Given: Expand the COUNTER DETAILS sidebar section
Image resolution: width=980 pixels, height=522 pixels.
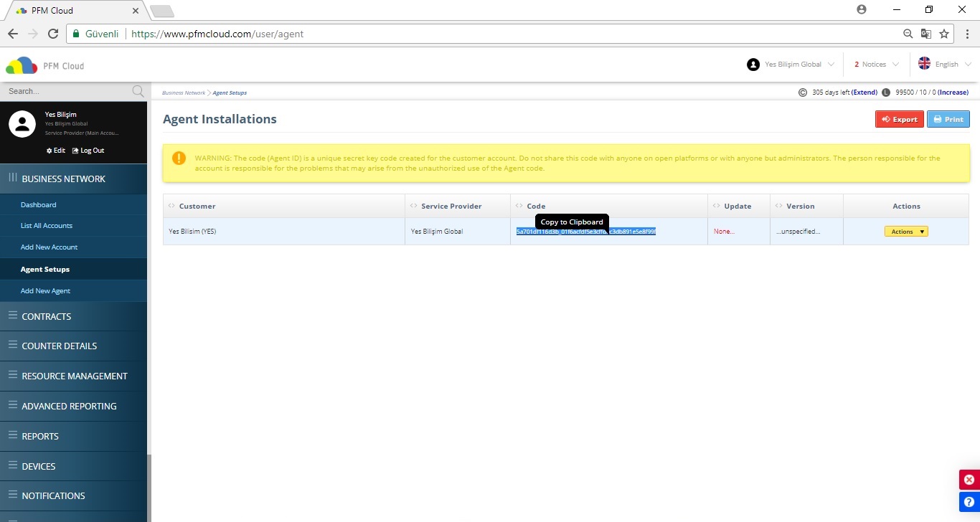Looking at the screenshot, I should (73, 346).
